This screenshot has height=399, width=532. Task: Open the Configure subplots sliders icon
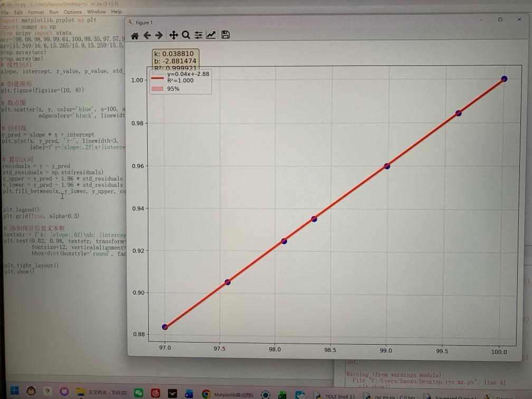point(198,35)
